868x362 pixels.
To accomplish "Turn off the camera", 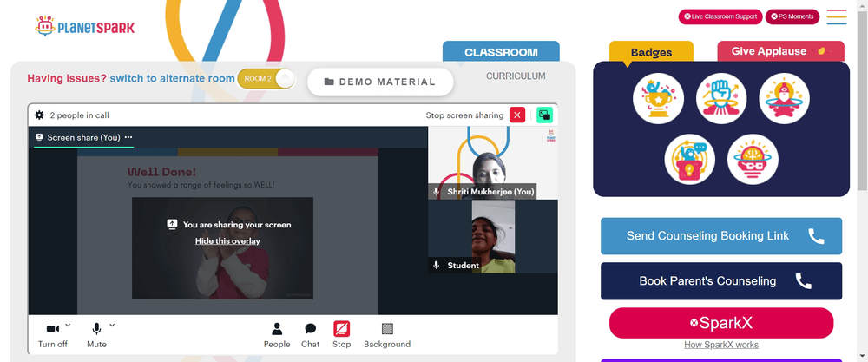I will point(53,335).
